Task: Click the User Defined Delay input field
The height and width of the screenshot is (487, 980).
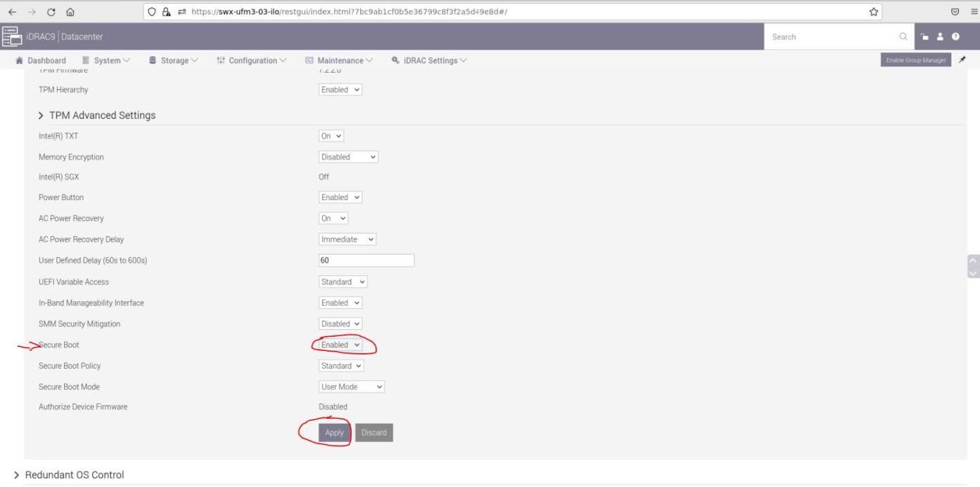Action: coord(366,261)
